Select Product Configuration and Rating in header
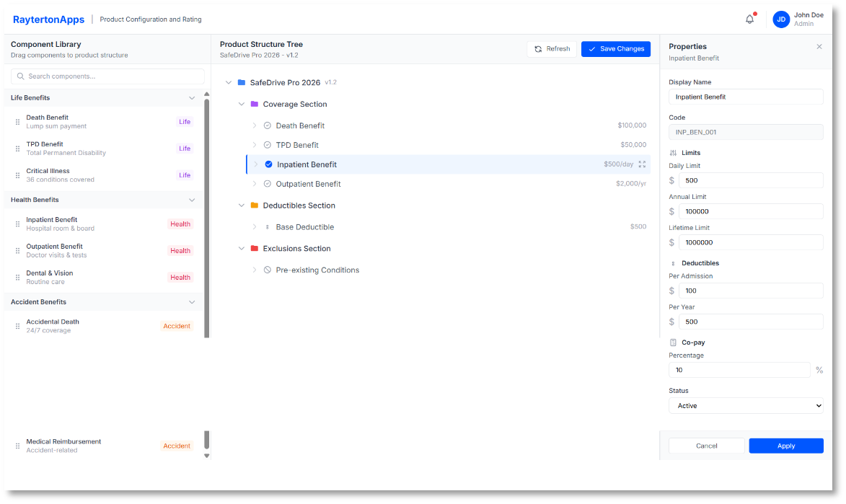 coord(150,19)
